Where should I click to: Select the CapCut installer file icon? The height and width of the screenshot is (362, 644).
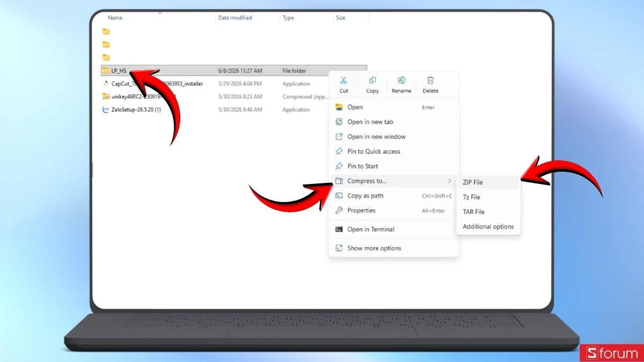[x=106, y=84]
